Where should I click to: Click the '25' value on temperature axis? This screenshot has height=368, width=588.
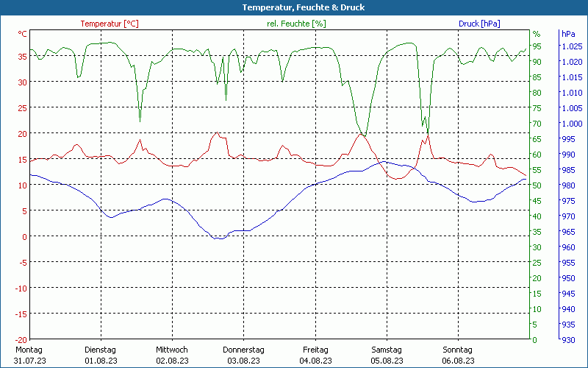point(23,108)
